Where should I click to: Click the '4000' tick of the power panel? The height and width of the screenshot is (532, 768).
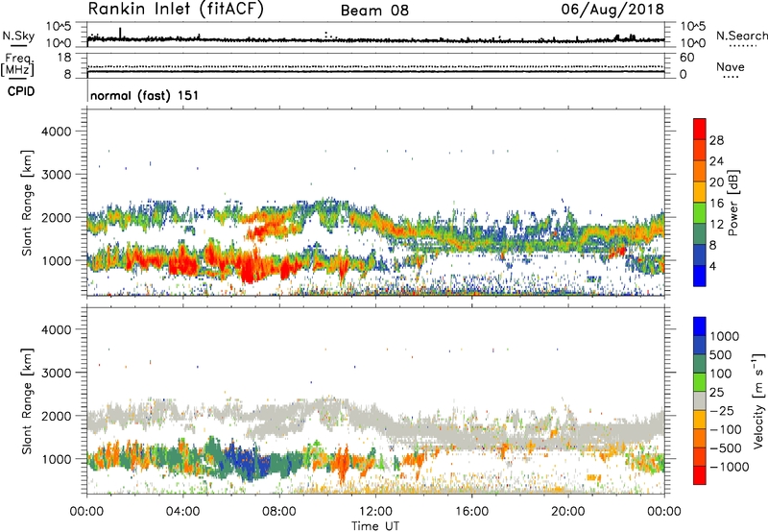coord(57,132)
